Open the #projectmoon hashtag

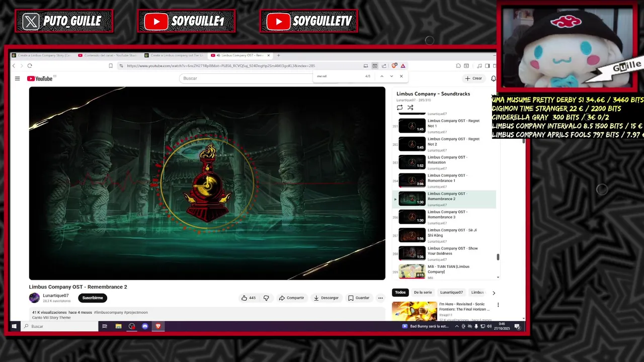point(136,313)
